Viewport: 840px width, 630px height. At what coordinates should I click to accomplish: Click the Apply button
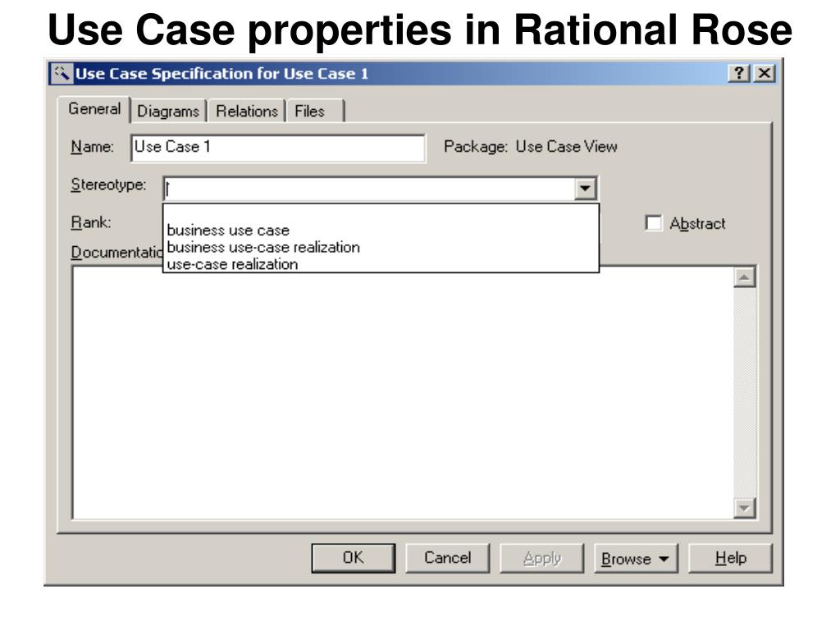(541, 558)
